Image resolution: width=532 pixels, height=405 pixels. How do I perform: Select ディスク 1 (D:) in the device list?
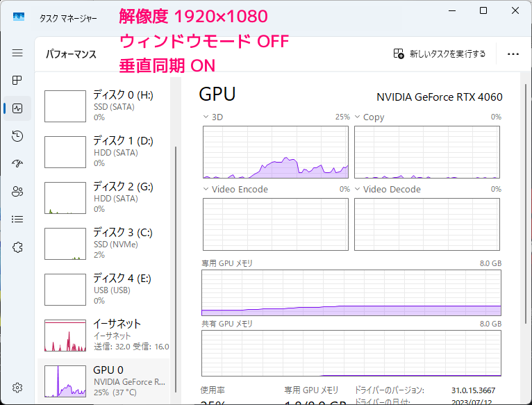(103, 151)
